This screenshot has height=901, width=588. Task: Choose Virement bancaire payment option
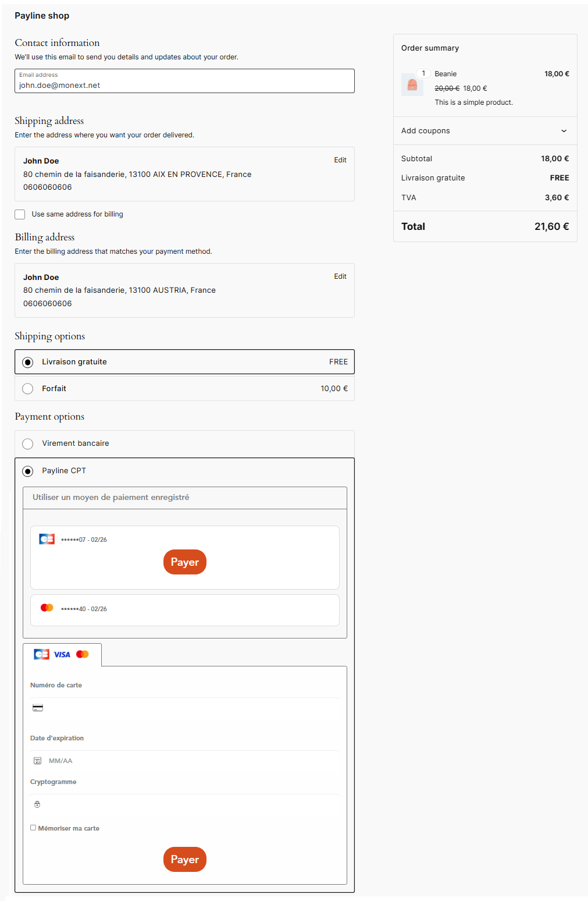[28, 444]
